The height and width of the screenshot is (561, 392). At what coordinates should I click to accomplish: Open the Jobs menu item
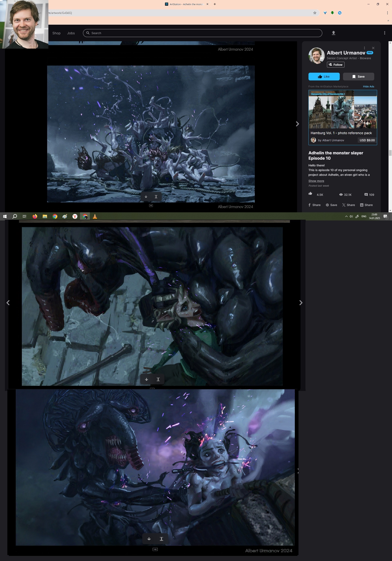71,33
